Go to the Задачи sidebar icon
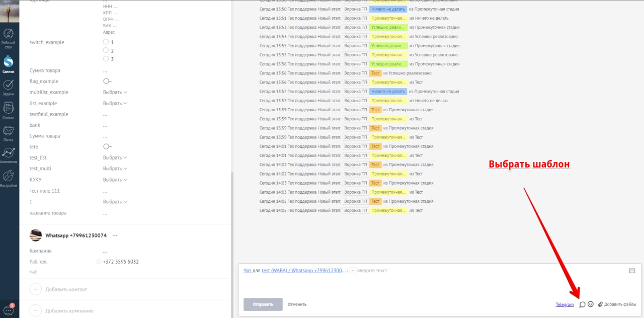 pyautogui.click(x=8, y=88)
